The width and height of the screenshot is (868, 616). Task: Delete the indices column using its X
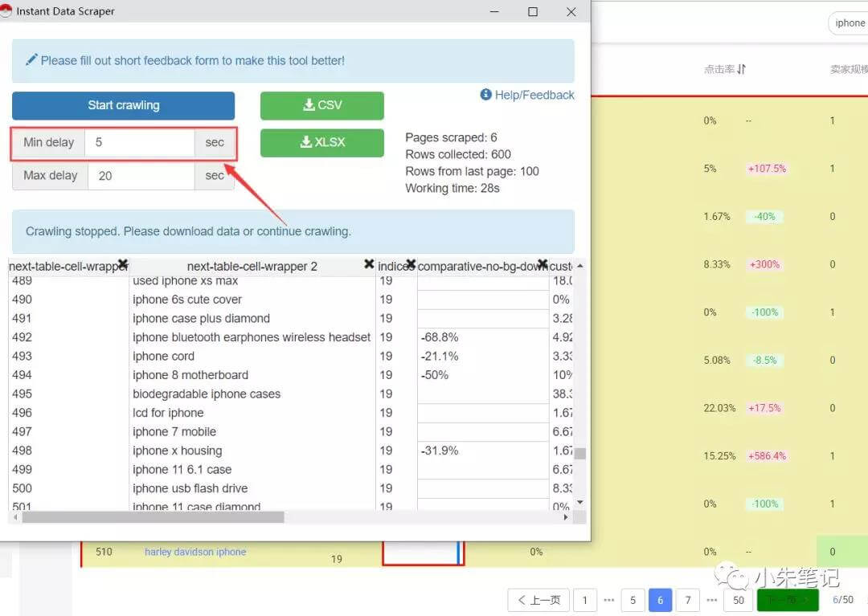(411, 264)
